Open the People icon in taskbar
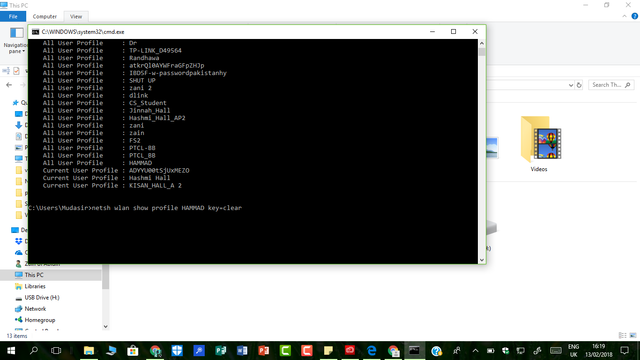 click(457, 351)
